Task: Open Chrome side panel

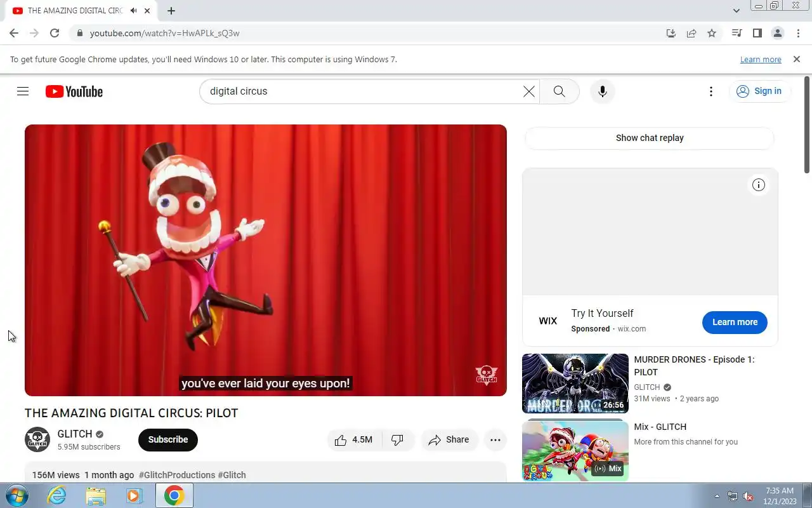Action: coord(757,33)
